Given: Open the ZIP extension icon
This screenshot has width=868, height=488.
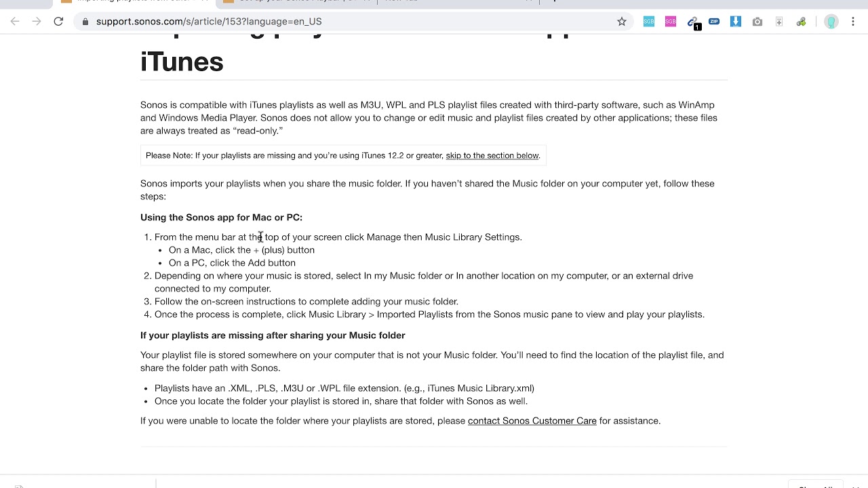Looking at the screenshot, I should [x=714, y=22].
